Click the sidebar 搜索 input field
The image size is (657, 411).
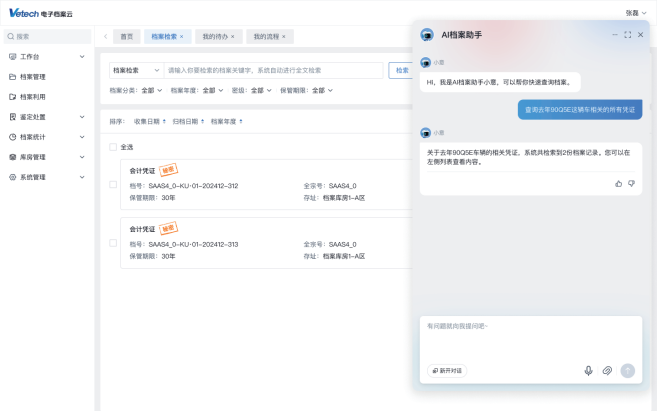[x=47, y=36]
